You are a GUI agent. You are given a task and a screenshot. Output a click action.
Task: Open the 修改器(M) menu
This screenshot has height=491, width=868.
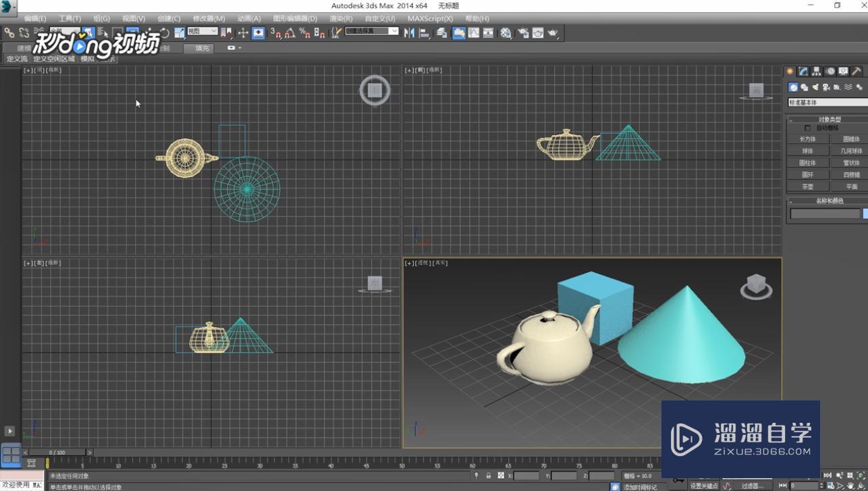[x=209, y=19]
